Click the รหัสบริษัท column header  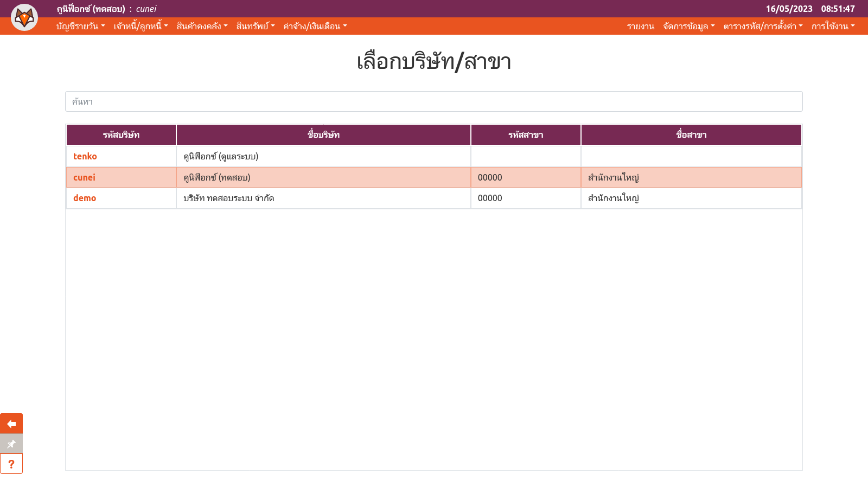[x=121, y=134]
